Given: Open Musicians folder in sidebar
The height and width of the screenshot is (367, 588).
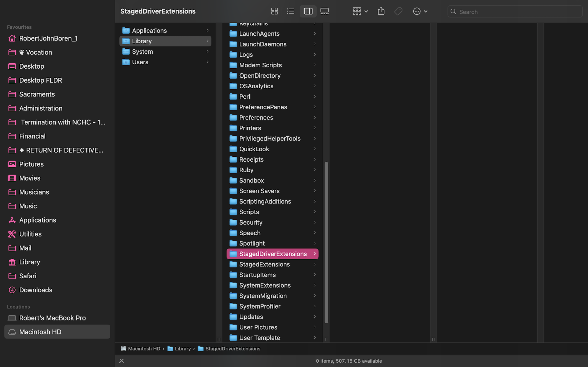Looking at the screenshot, I should (57, 192).
